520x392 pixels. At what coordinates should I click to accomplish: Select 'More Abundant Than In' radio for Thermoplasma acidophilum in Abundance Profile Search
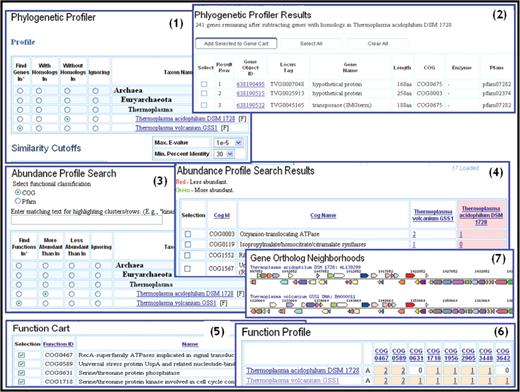click(x=45, y=294)
